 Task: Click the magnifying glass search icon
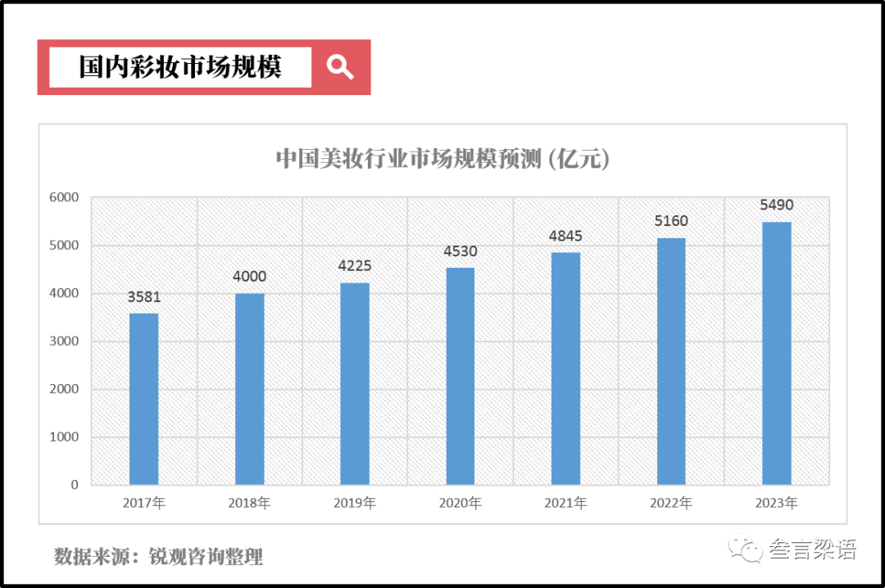[340, 67]
